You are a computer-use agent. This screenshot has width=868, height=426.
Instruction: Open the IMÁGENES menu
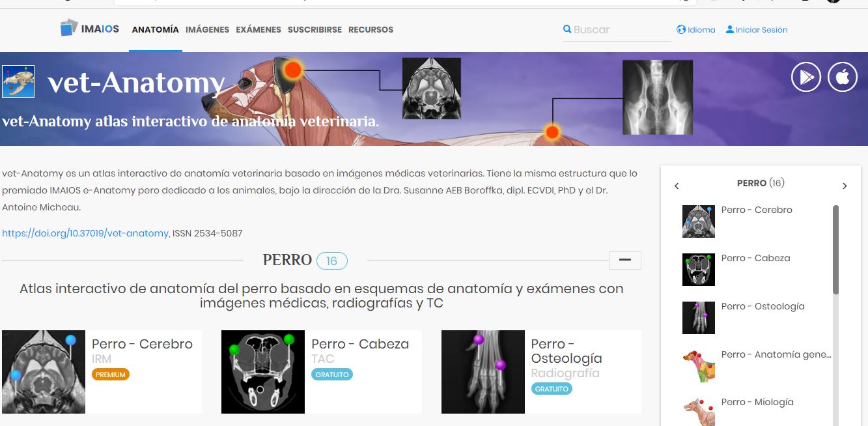[x=207, y=29]
